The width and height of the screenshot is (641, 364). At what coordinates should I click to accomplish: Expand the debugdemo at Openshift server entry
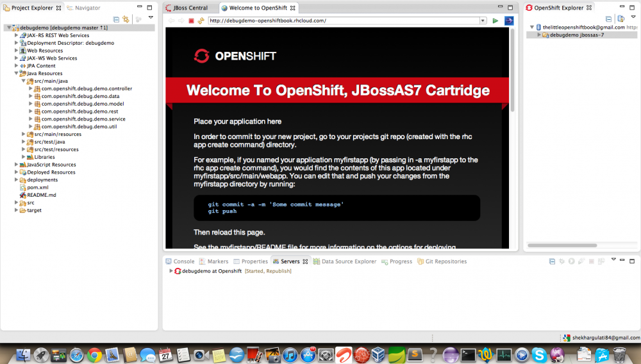coord(171,271)
